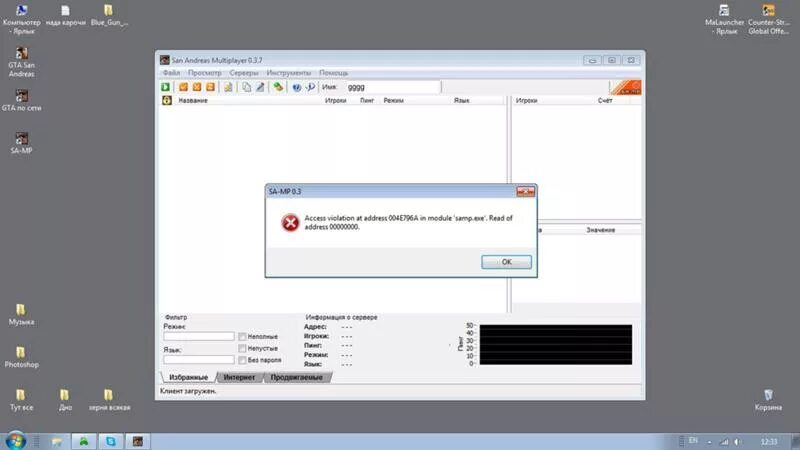Click the copy server info toolbar icon
This screenshot has width=800, height=450.
point(246,87)
